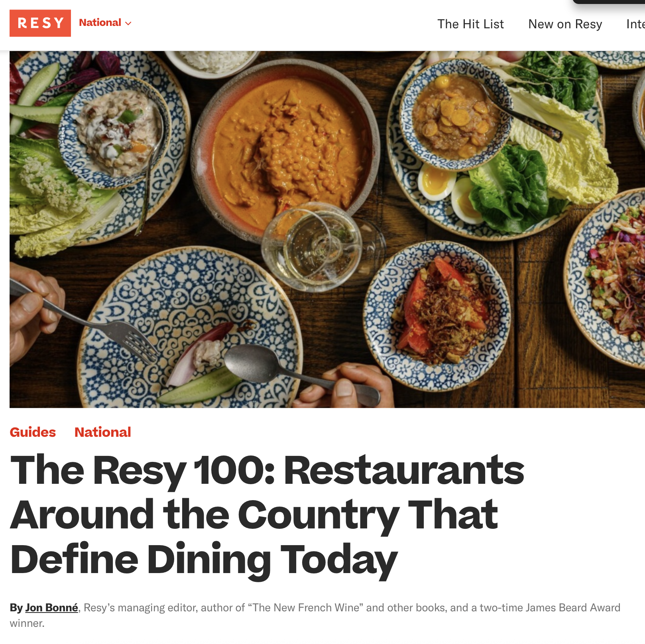This screenshot has height=644, width=645.
Task: Click the Guides category link
Action: click(x=33, y=432)
